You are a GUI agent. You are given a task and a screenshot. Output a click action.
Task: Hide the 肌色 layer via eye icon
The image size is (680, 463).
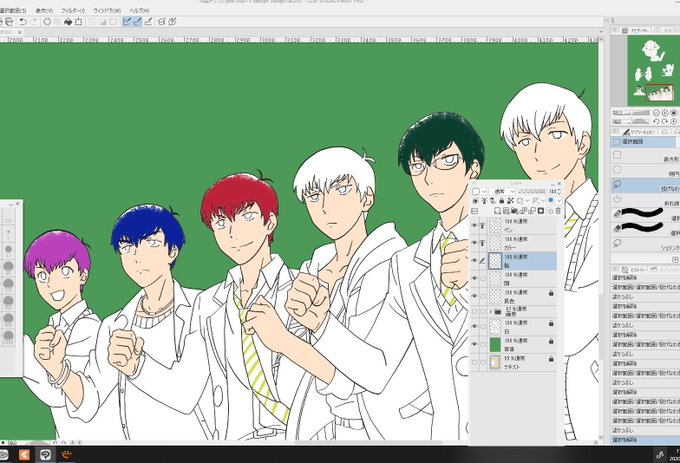pos(474,296)
